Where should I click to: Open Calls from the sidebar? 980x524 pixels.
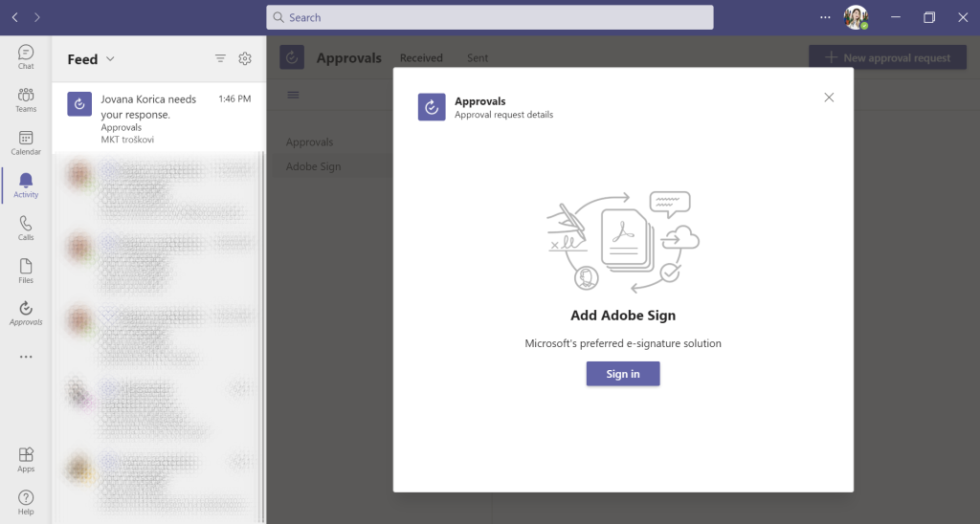[26, 228]
